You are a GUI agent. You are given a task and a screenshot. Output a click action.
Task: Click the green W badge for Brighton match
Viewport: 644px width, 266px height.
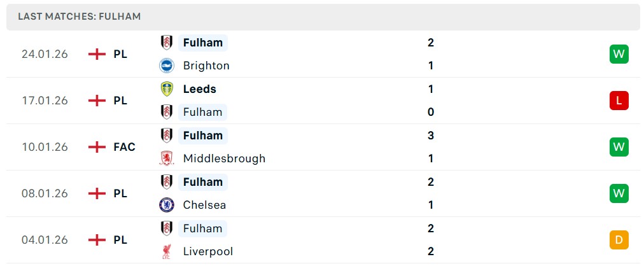619,54
